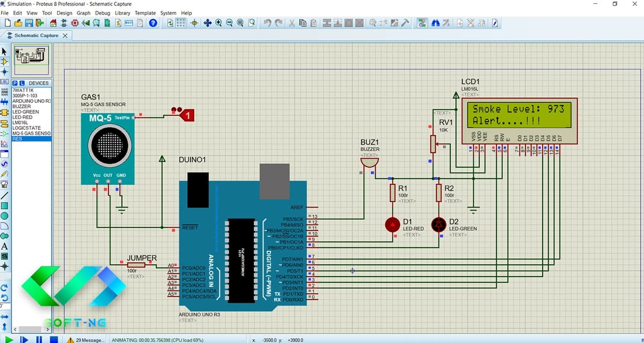This screenshot has width=644, height=343.
Task: Stop the simulation with the square button
Action: pyautogui.click(x=54, y=339)
